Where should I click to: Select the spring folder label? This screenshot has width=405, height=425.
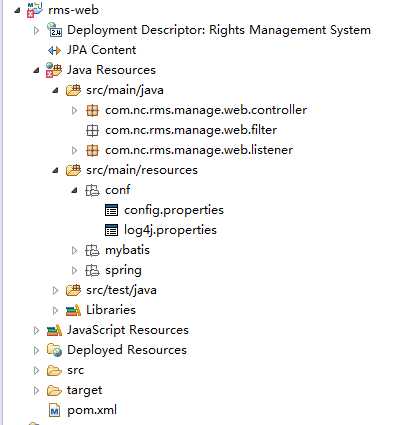[123, 270]
